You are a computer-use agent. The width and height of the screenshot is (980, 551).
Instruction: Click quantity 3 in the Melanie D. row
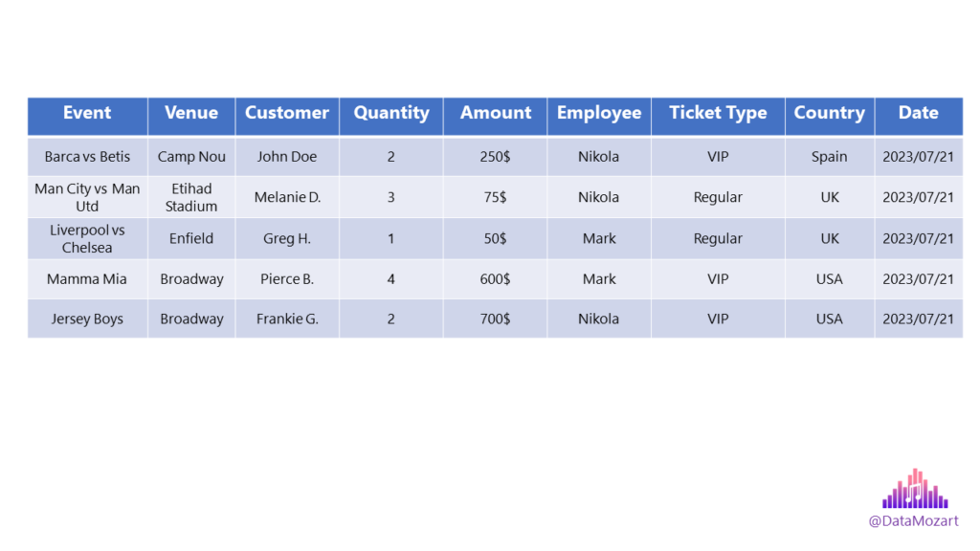point(391,197)
